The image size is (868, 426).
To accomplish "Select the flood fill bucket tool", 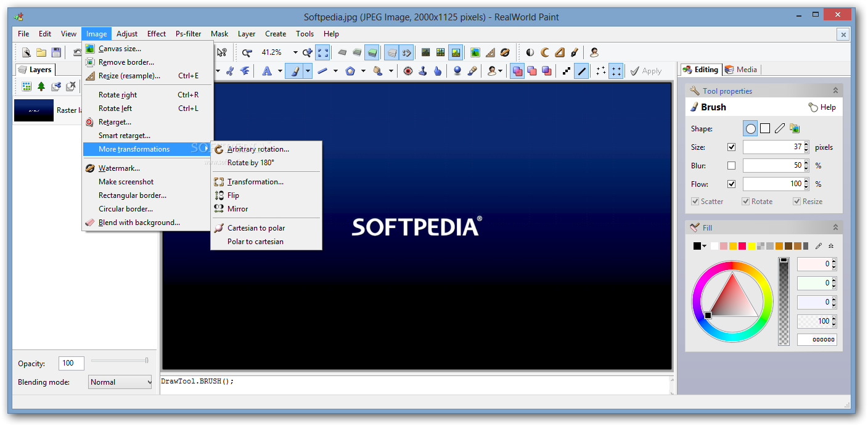I will pyautogui.click(x=378, y=71).
